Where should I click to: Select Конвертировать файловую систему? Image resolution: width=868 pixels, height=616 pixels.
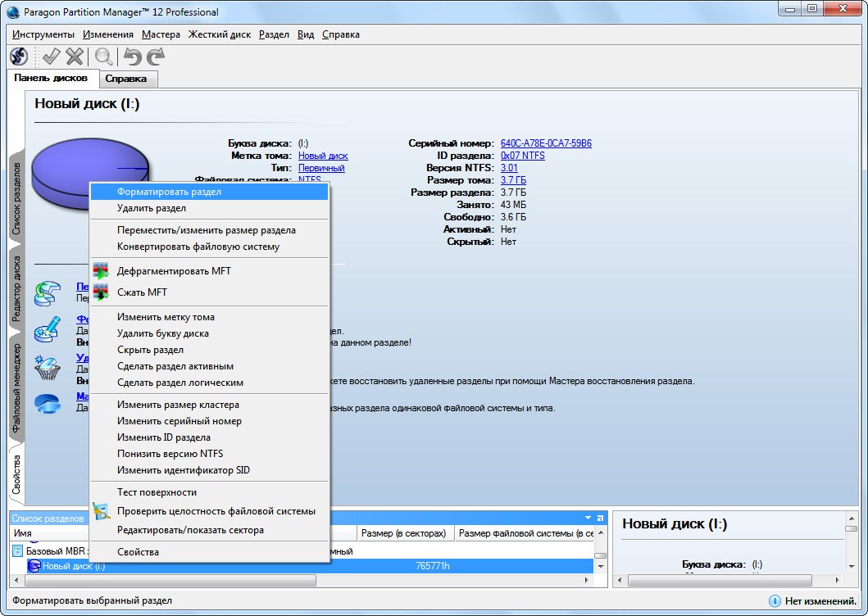pos(209,247)
